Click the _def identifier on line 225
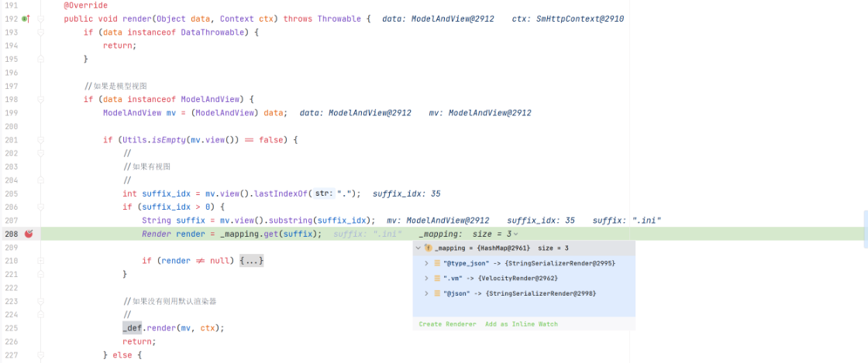 133,327
